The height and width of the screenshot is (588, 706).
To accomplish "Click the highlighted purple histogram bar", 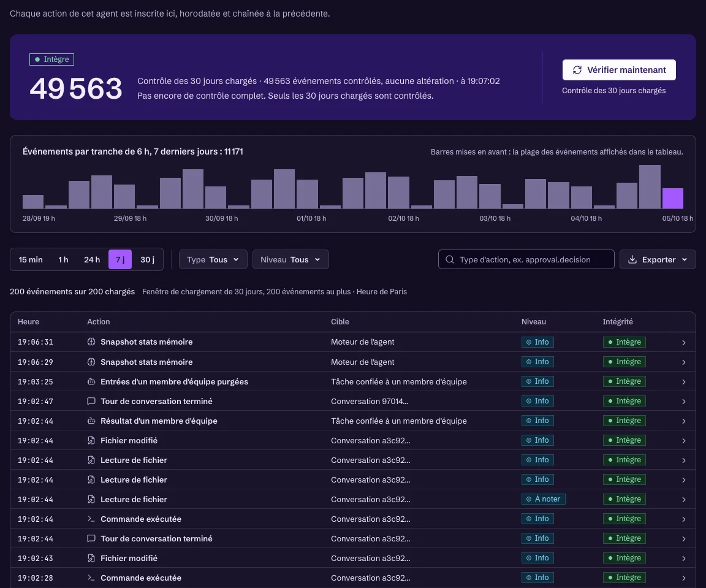I will [673, 198].
